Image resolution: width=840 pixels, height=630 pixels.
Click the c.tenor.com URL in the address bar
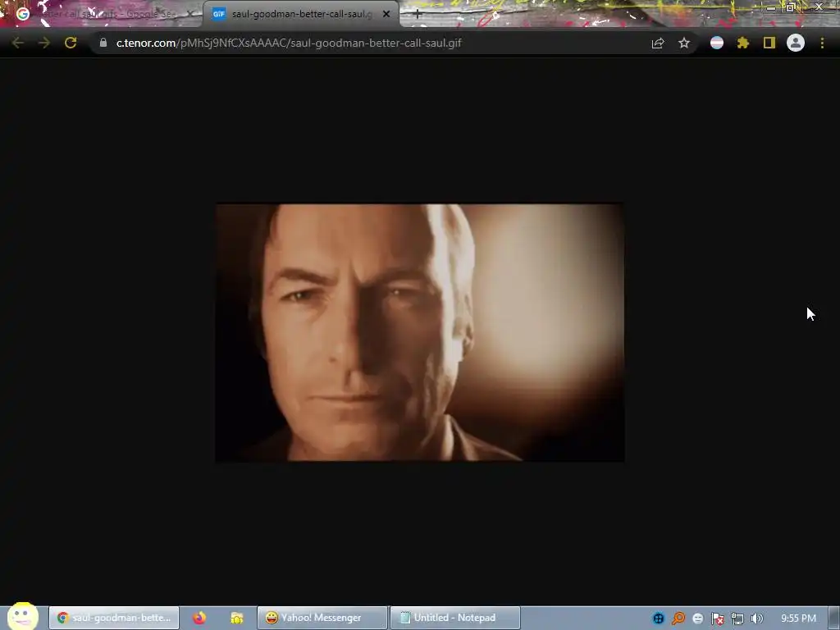(289, 43)
